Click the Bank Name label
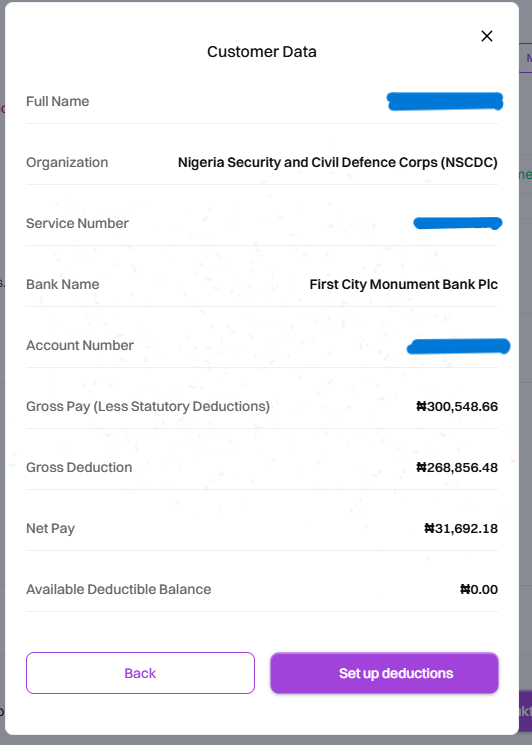 [x=63, y=284]
